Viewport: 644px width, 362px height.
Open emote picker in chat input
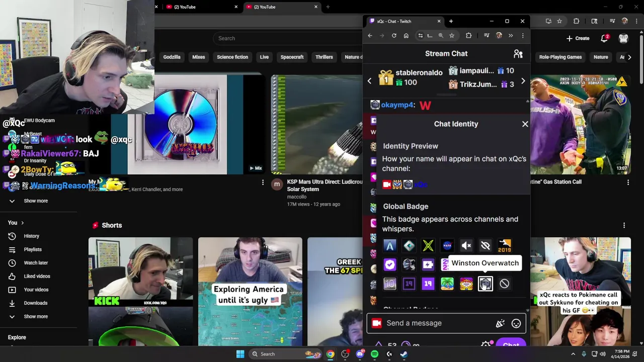[x=516, y=324]
